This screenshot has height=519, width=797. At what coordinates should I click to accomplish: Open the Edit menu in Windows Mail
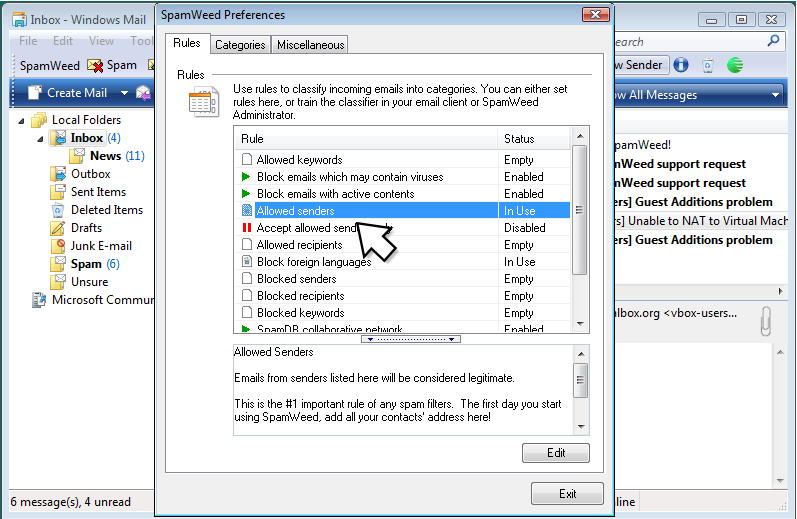(63, 41)
